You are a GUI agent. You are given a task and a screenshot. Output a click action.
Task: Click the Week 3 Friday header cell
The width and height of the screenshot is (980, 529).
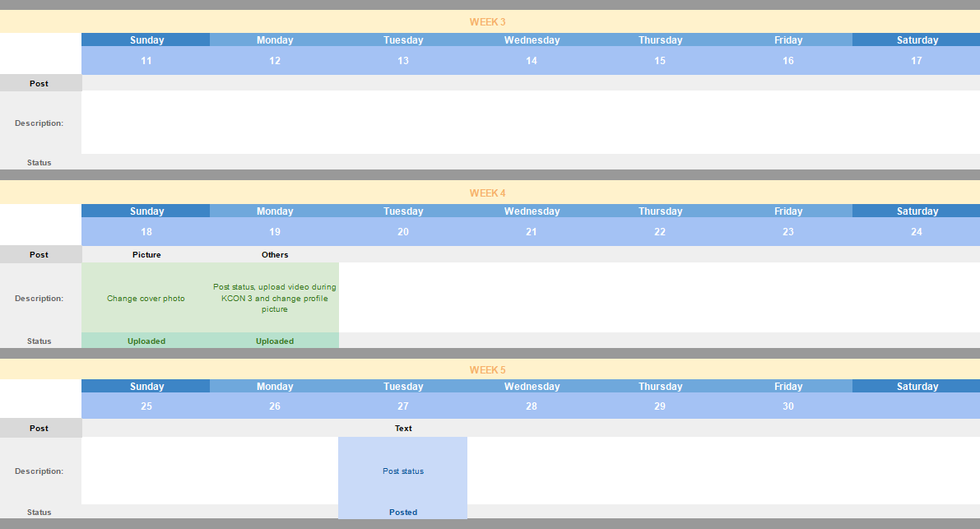[x=788, y=40]
